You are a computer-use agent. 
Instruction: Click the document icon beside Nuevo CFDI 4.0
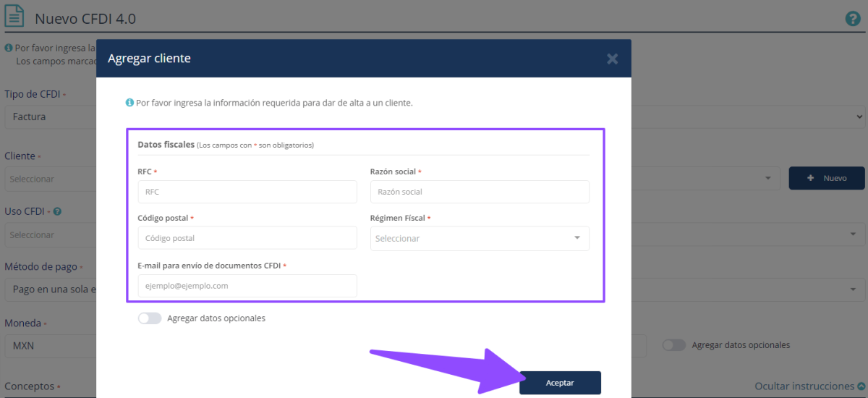(16, 18)
